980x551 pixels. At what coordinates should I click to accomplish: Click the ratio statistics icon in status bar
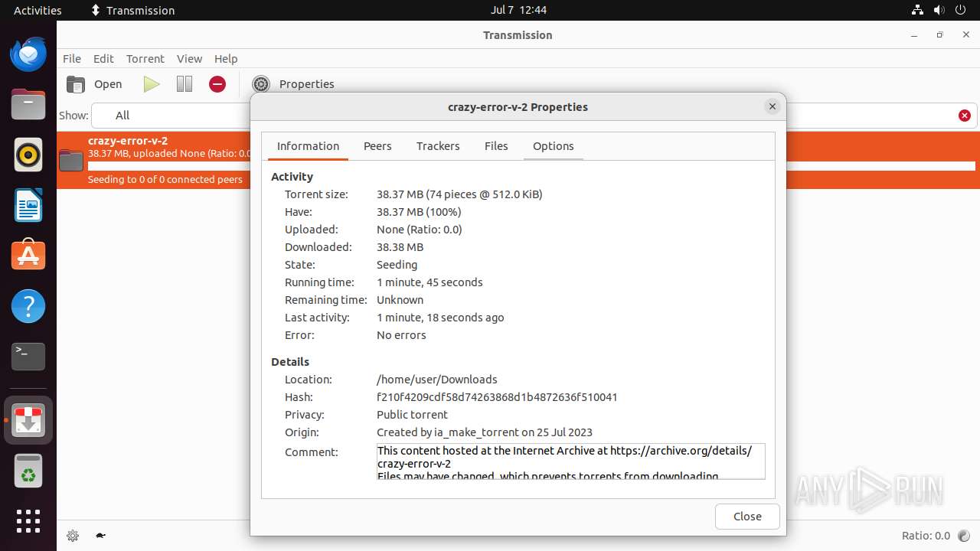(965, 536)
